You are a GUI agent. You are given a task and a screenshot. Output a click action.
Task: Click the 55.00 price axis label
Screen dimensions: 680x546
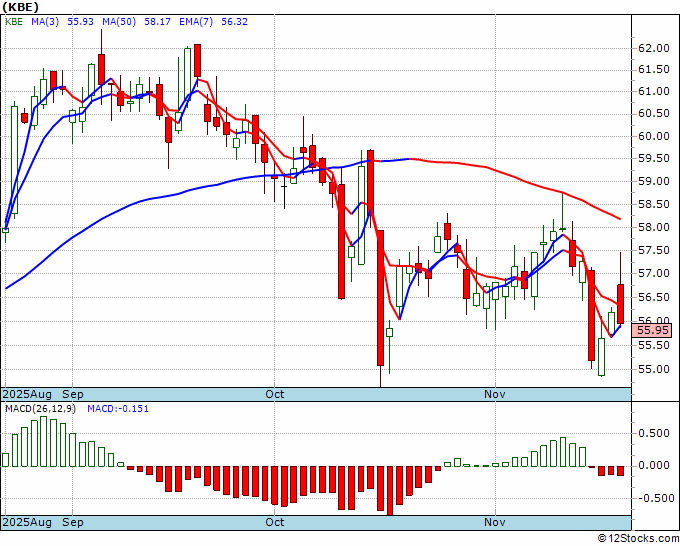(654, 369)
